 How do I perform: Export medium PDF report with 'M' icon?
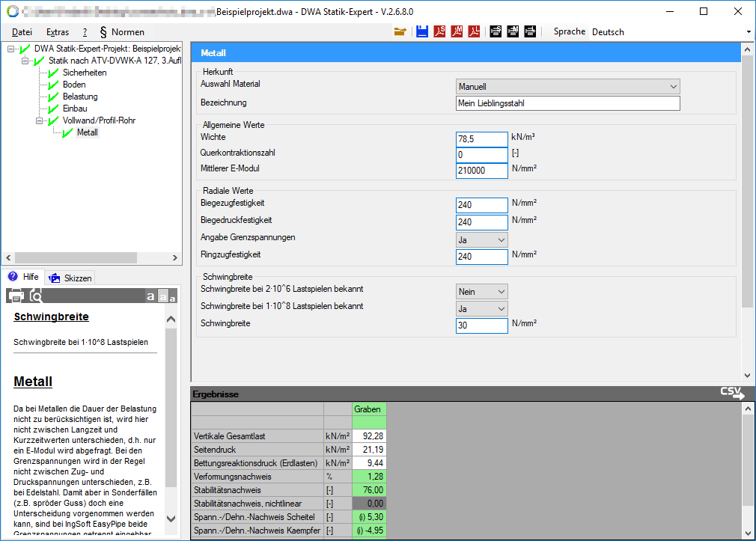click(457, 31)
